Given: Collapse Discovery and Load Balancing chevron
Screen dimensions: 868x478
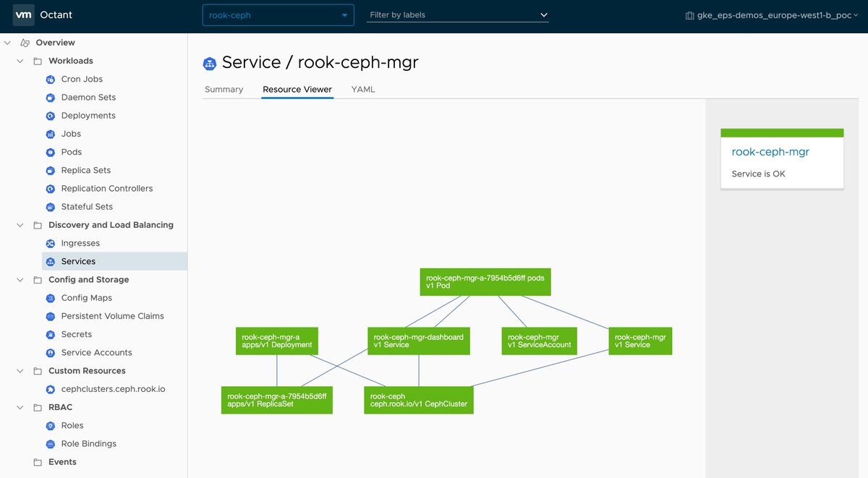Looking at the screenshot, I should click(20, 225).
